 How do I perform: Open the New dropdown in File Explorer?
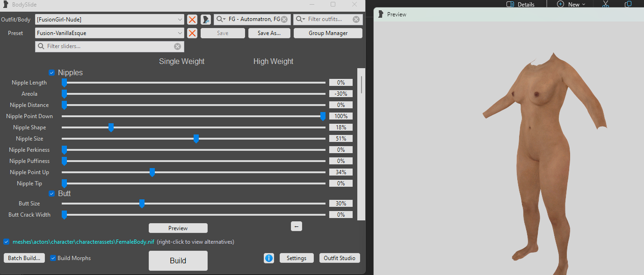coord(571,4)
